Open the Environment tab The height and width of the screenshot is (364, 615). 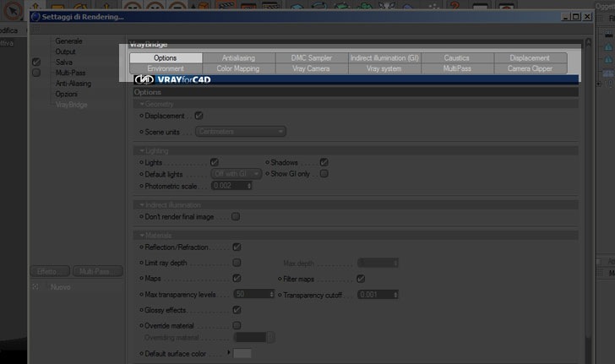(x=166, y=68)
